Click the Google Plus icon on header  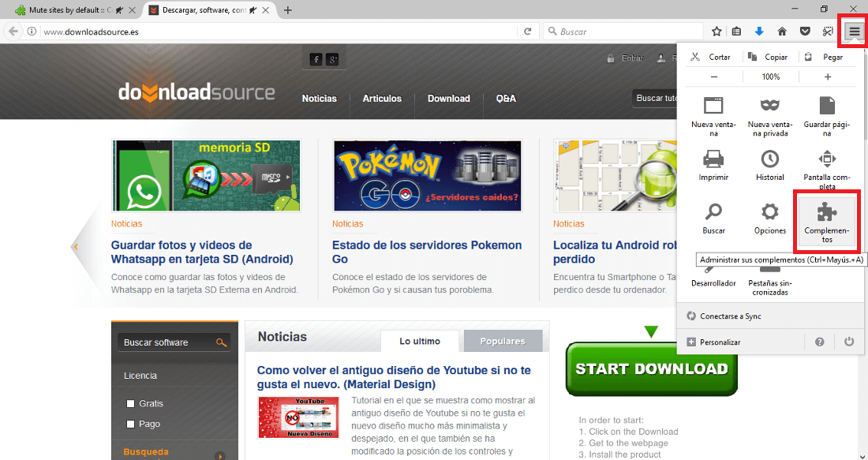coord(332,59)
